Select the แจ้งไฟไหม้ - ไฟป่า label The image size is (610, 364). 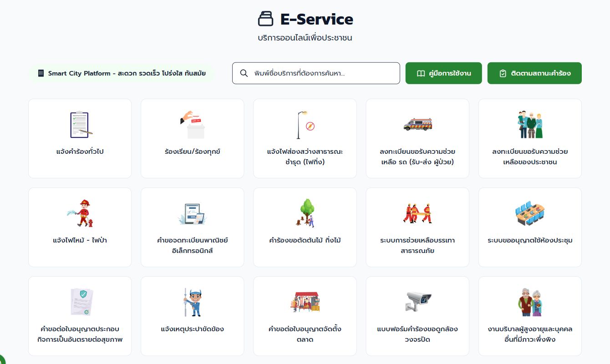tap(80, 240)
